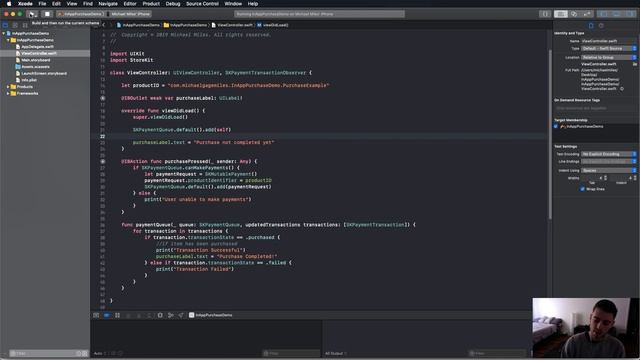Switch to the Standard editor
The height and width of the screenshot is (360, 640).
click(561, 14)
